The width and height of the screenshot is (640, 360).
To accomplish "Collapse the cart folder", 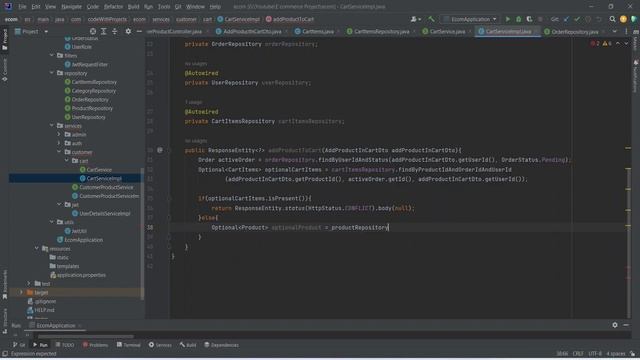I will click(x=67, y=161).
